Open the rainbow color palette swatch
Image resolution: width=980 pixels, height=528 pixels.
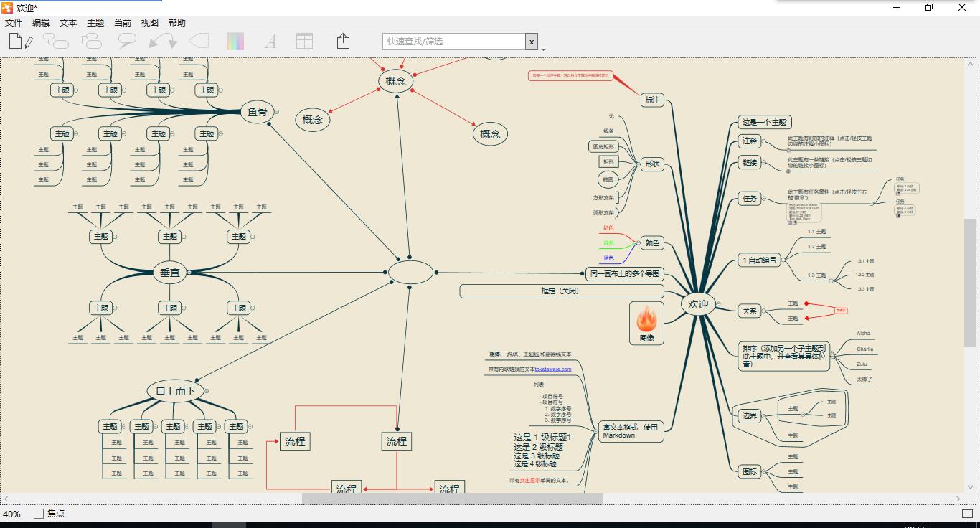pos(235,42)
